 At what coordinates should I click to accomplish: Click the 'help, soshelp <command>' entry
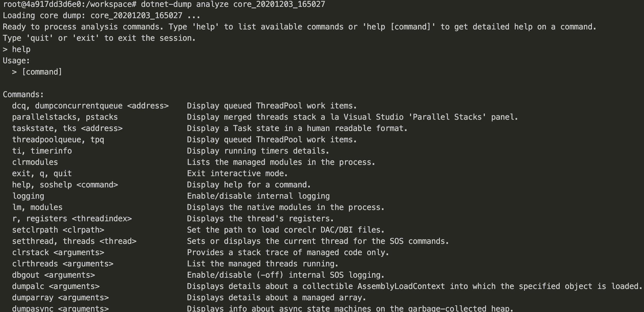pyautogui.click(x=65, y=185)
